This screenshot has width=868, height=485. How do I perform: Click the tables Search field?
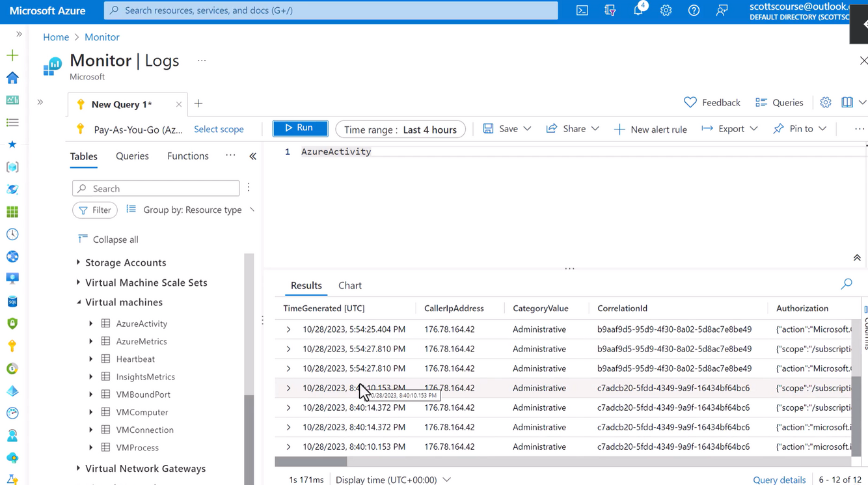click(156, 188)
